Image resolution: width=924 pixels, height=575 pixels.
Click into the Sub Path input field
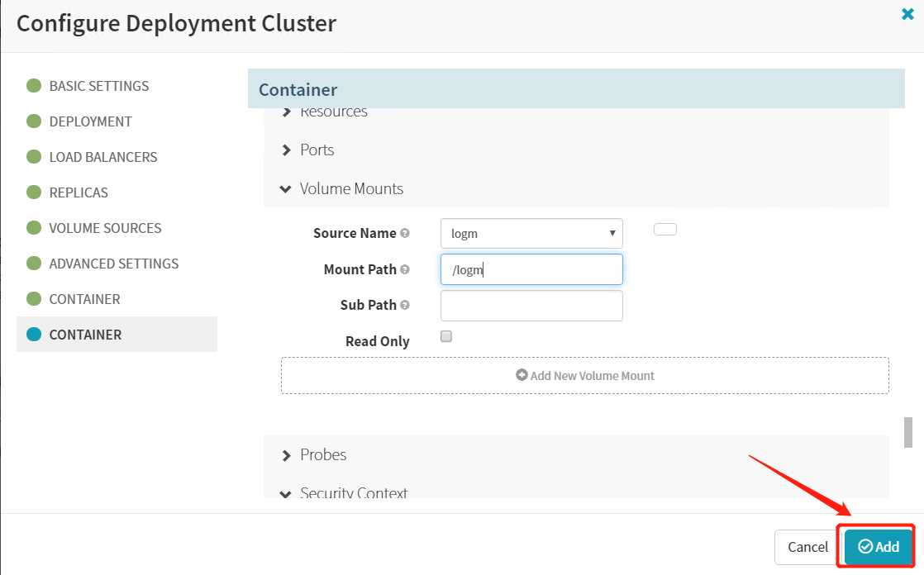point(531,306)
